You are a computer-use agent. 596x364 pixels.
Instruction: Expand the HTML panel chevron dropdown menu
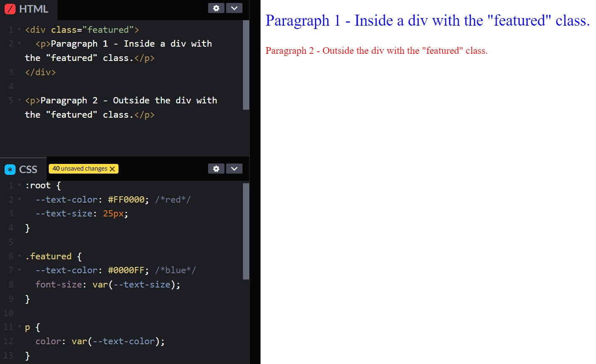(x=234, y=8)
